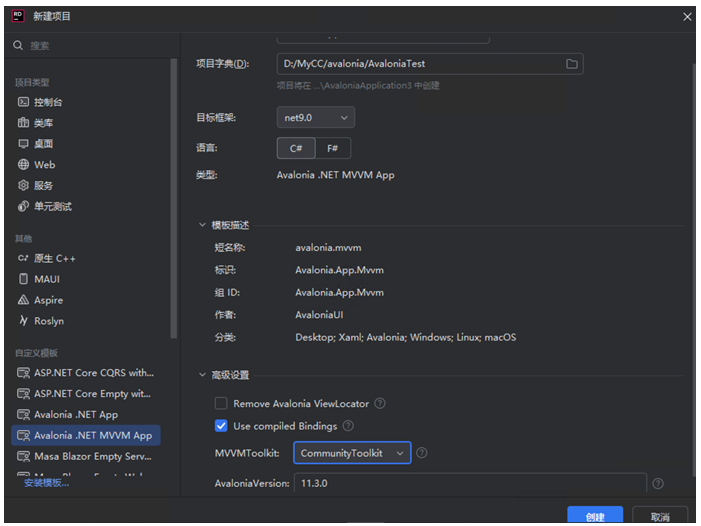This screenshot has width=701, height=526.
Task: Click the AvaloniaVersion input field
Action: point(470,484)
